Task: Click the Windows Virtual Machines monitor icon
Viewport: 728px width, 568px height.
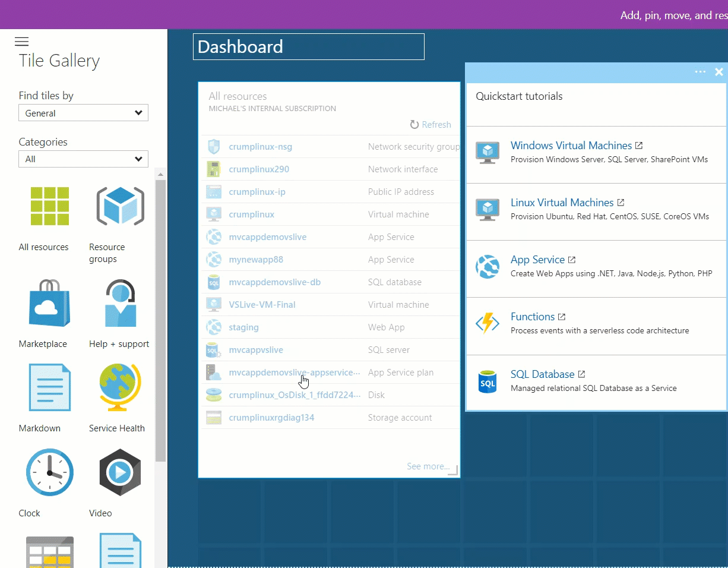Action: [488, 153]
